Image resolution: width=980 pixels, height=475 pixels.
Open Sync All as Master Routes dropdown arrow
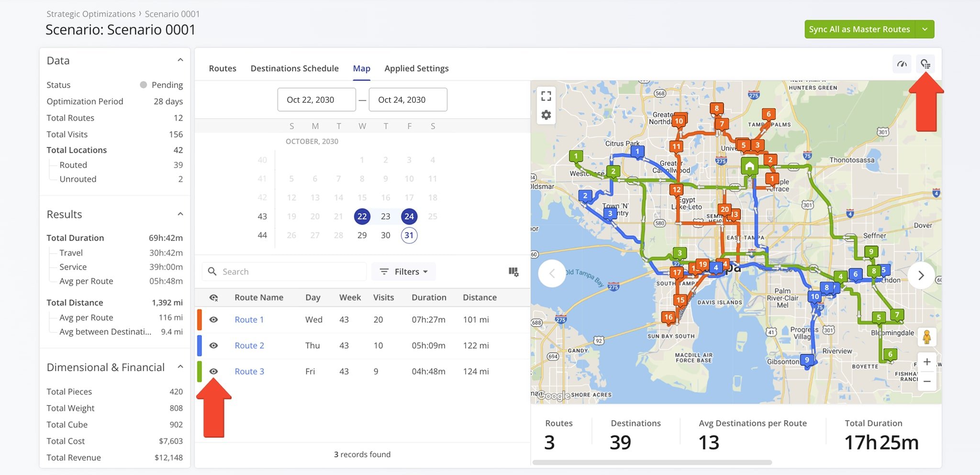point(925,29)
